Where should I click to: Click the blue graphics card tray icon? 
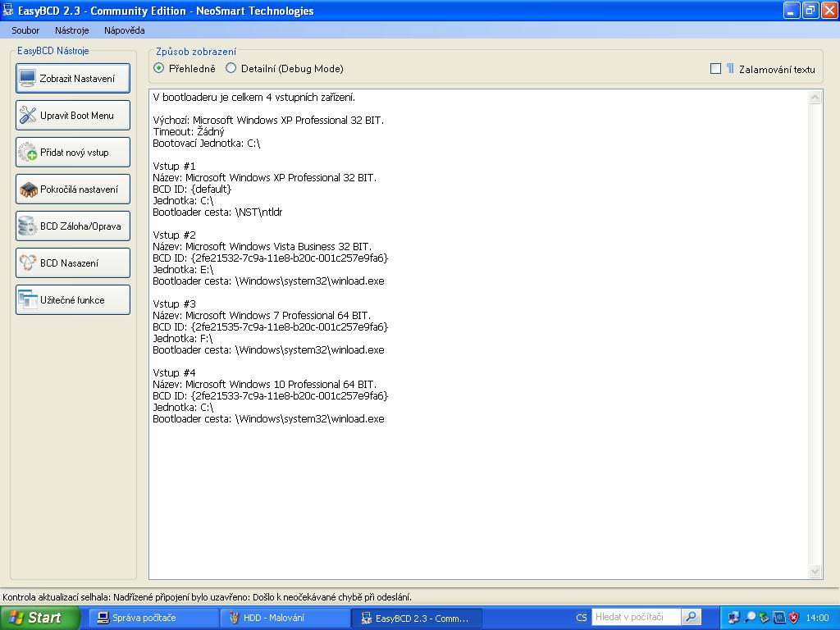pos(779,618)
